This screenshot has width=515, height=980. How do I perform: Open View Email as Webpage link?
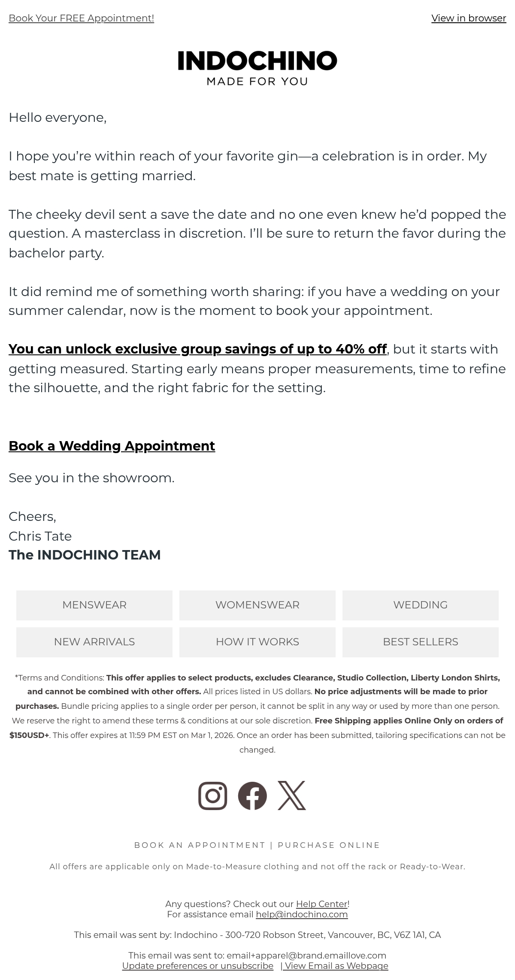coord(336,965)
